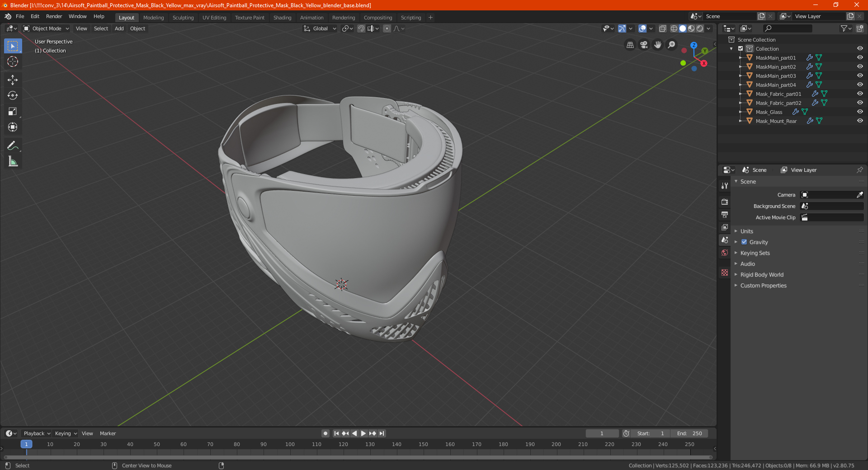The image size is (868, 470).
Task: Open the Render menu
Action: (x=54, y=16)
